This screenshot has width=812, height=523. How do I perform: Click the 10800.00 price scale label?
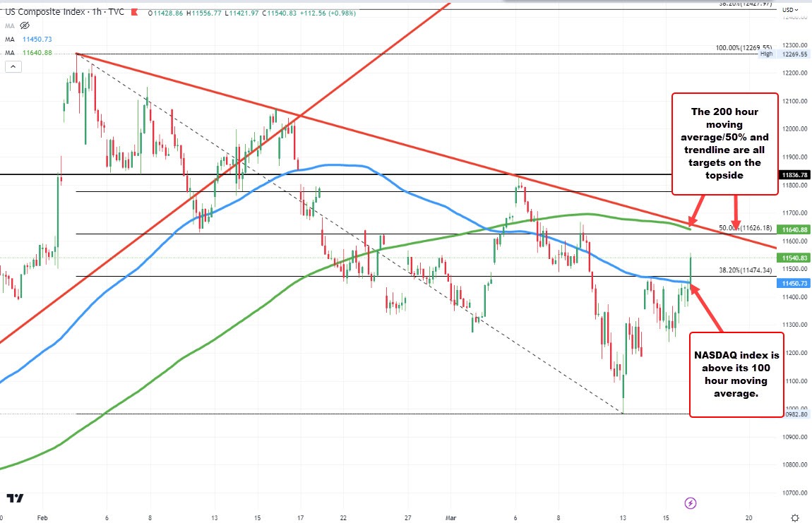point(795,464)
